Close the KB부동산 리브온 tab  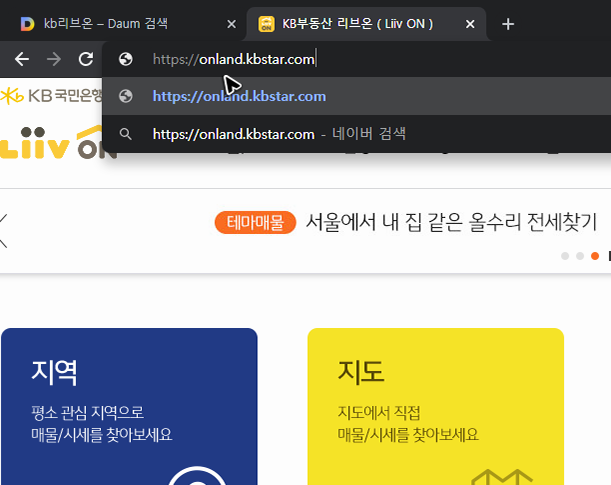pyautogui.click(x=470, y=24)
